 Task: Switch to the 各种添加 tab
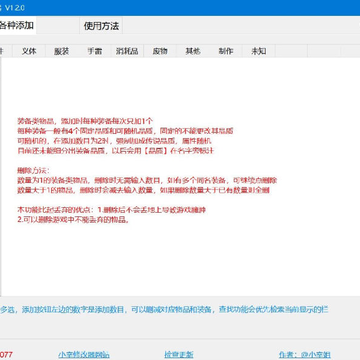[x=17, y=25]
